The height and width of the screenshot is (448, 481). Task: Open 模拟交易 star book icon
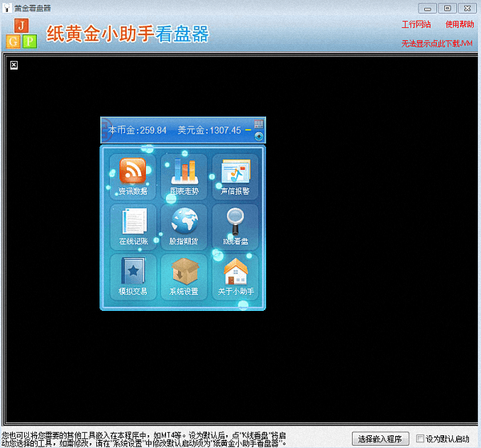(132, 276)
